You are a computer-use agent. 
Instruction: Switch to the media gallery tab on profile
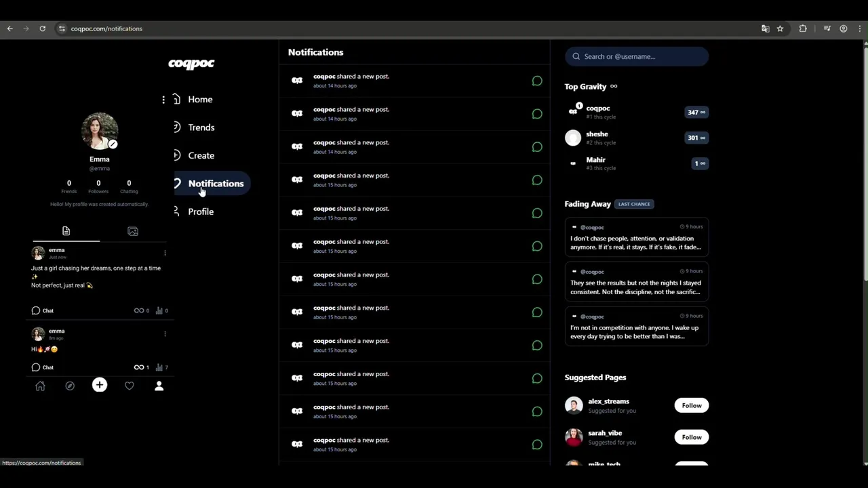133,232
